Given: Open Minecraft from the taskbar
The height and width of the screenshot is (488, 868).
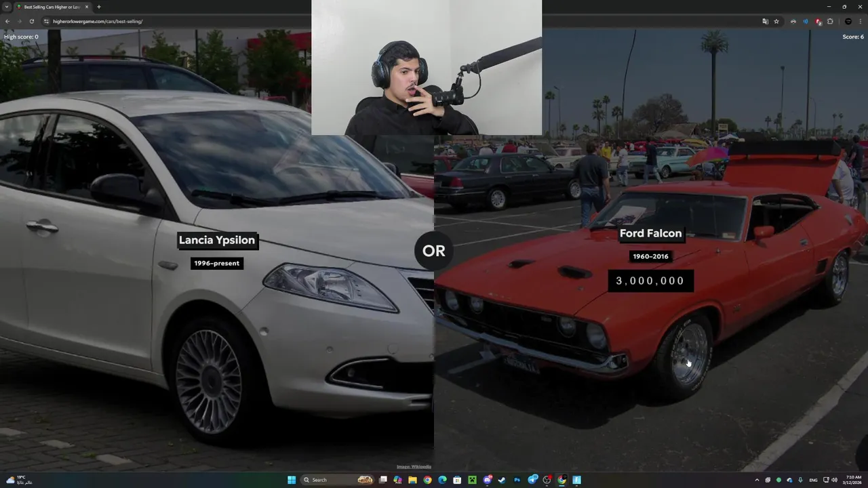Looking at the screenshot, I should [x=472, y=480].
